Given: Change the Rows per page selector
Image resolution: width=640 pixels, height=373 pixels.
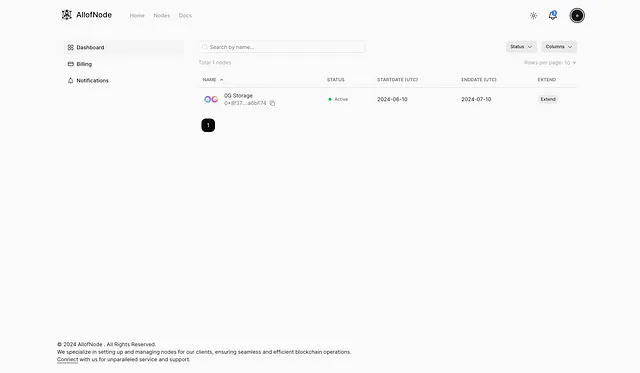Looking at the screenshot, I should click(x=550, y=62).
